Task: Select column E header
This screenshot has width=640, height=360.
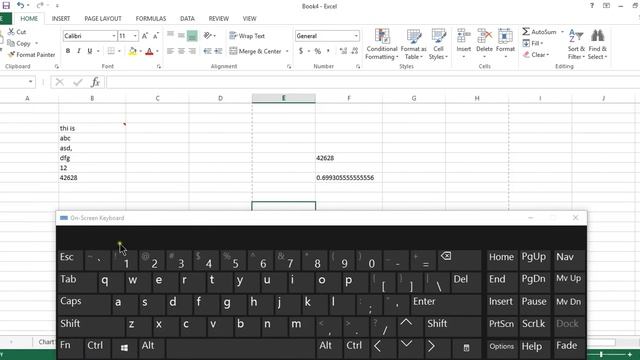Action: 284,98
